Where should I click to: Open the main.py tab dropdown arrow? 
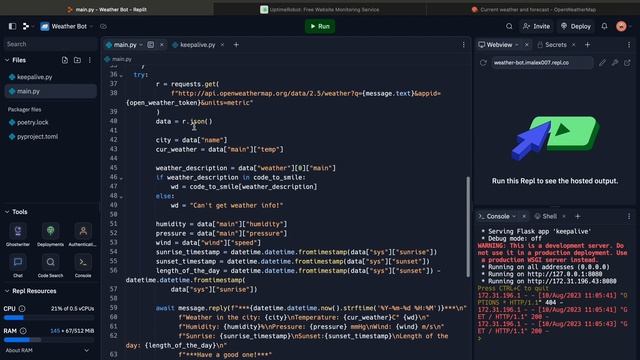tap(141, 44)
